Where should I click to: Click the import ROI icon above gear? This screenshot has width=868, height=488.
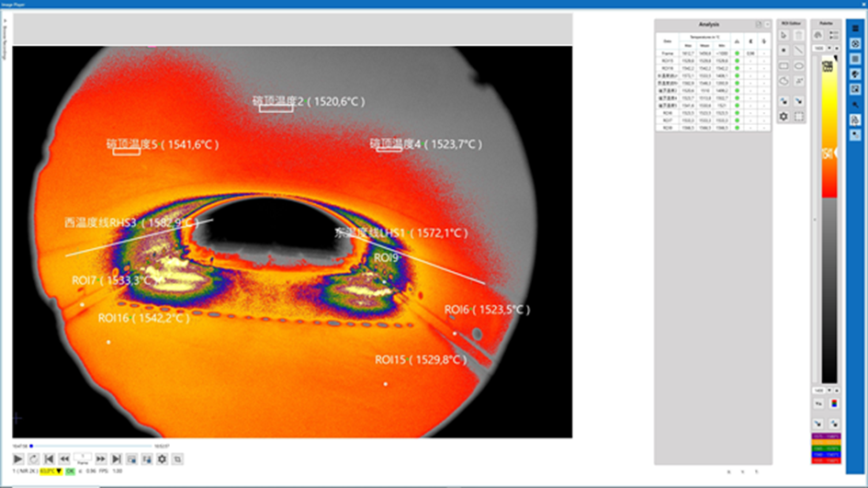point(783,101)
